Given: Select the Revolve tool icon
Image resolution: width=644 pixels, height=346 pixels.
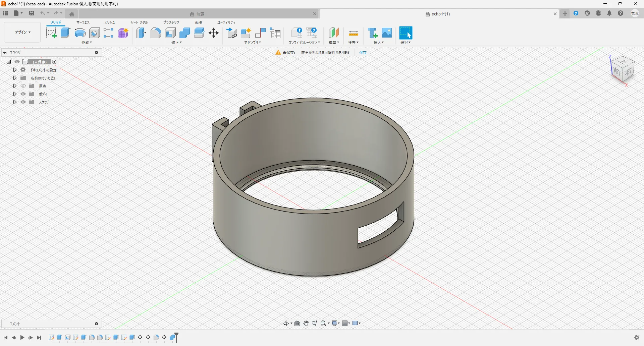Looking at the screenshot, I should pyautogui.click(x=80, y=33).
